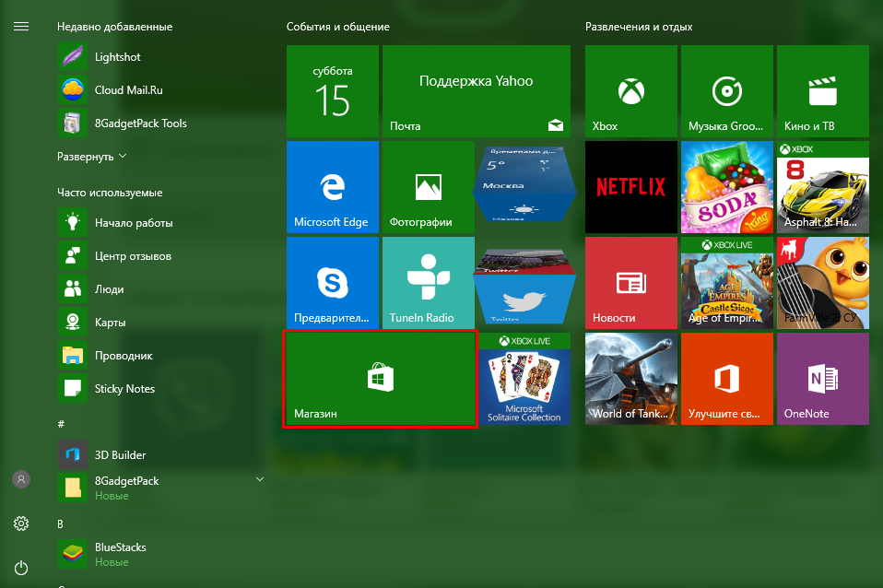Expand the 8GadgetPack folder chevron
This screenshot has width=883, height=588.
click(260, 480)
